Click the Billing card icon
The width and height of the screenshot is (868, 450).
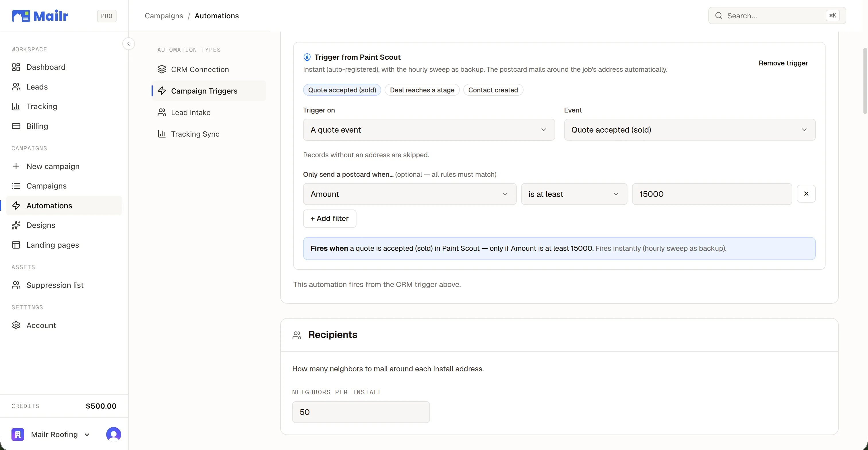click(16, 126)
